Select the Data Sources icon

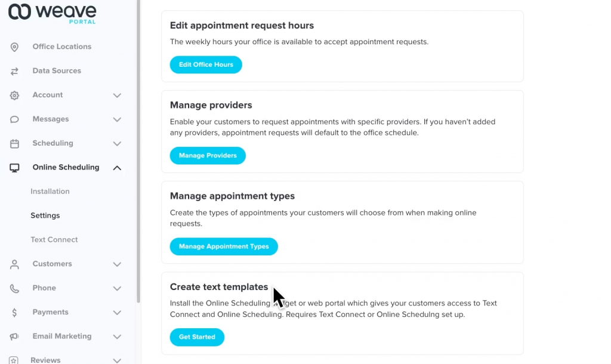coord(14,70)
